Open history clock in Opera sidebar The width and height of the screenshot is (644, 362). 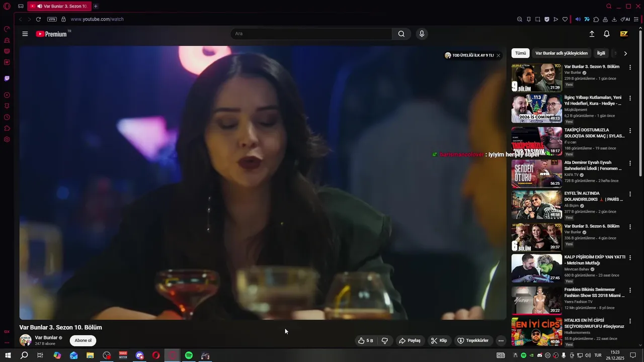[7, 117]
